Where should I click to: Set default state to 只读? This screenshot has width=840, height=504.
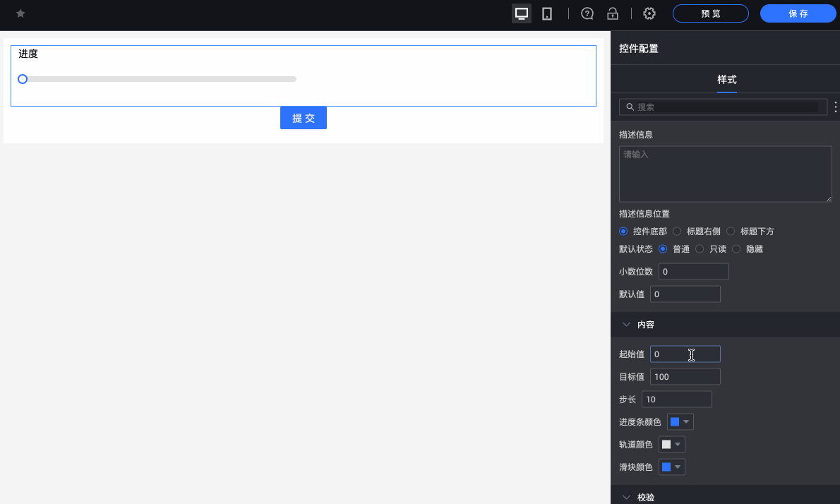click(x=700, y=248)
